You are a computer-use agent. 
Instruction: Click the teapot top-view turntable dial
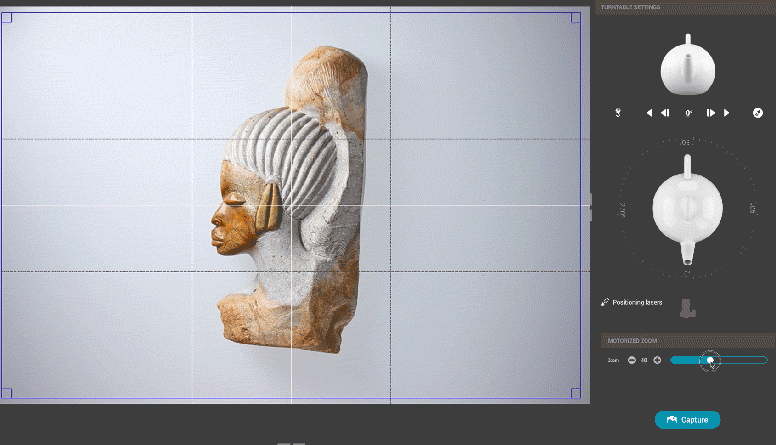coord(687,206)
